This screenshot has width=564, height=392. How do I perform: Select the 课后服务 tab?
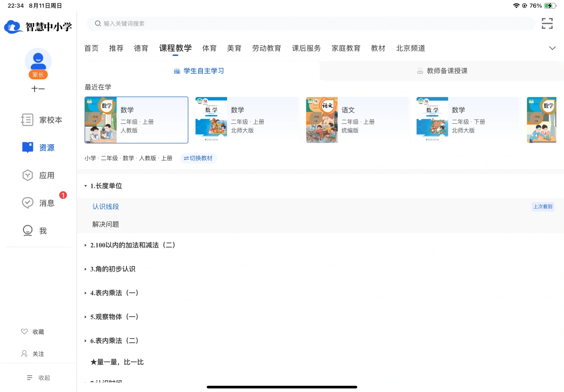click(x=306, y=48)
